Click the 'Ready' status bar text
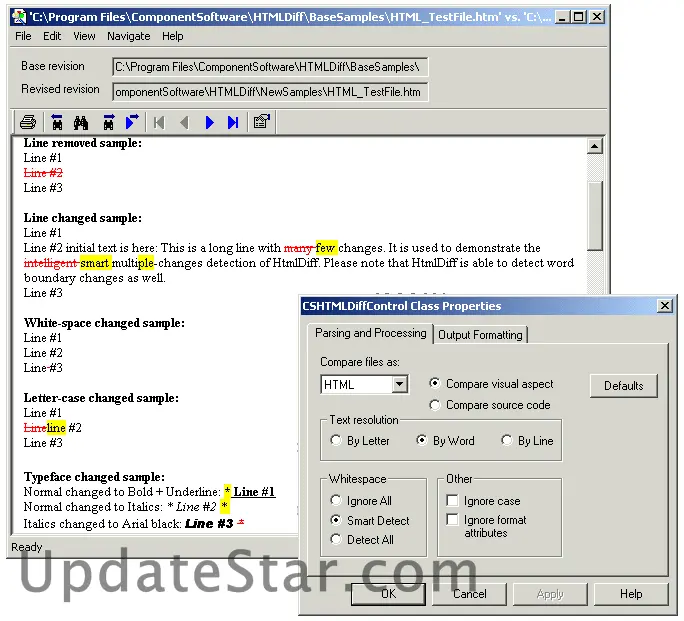This screenshot has height=621, width=684. click(27, 547)
